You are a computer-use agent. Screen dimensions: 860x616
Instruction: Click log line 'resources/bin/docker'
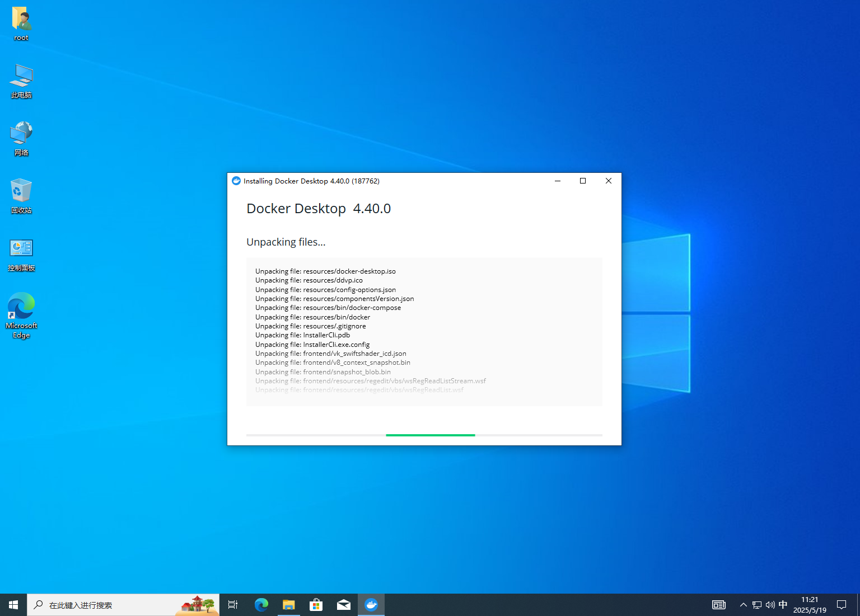pos(312,317)
